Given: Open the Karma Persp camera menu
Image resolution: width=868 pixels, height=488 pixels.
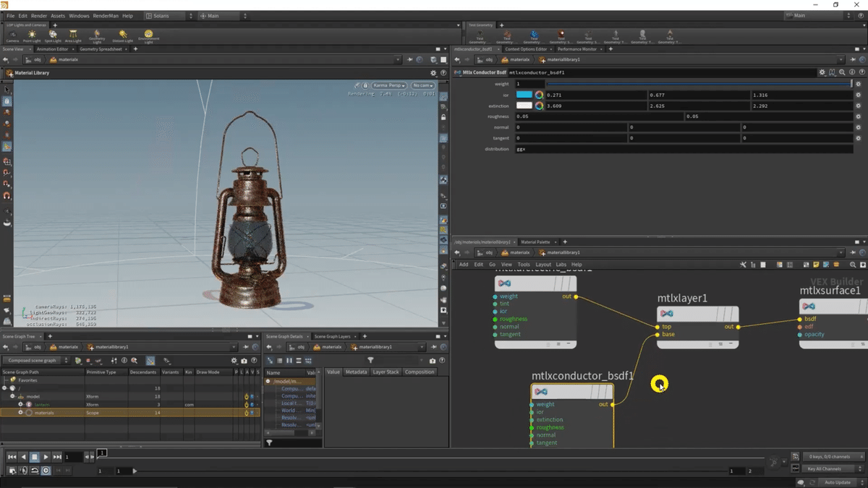Looking at the screenshot, I should pos(389,85).
